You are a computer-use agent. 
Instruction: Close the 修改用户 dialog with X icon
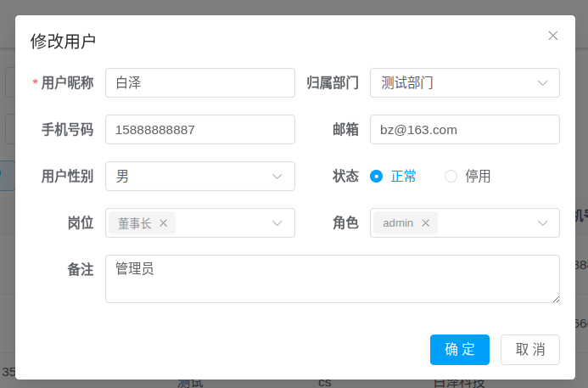(552, 36)
